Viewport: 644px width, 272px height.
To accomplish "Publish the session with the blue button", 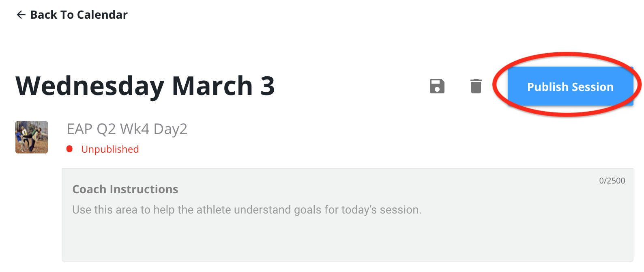I will [571, 86].
